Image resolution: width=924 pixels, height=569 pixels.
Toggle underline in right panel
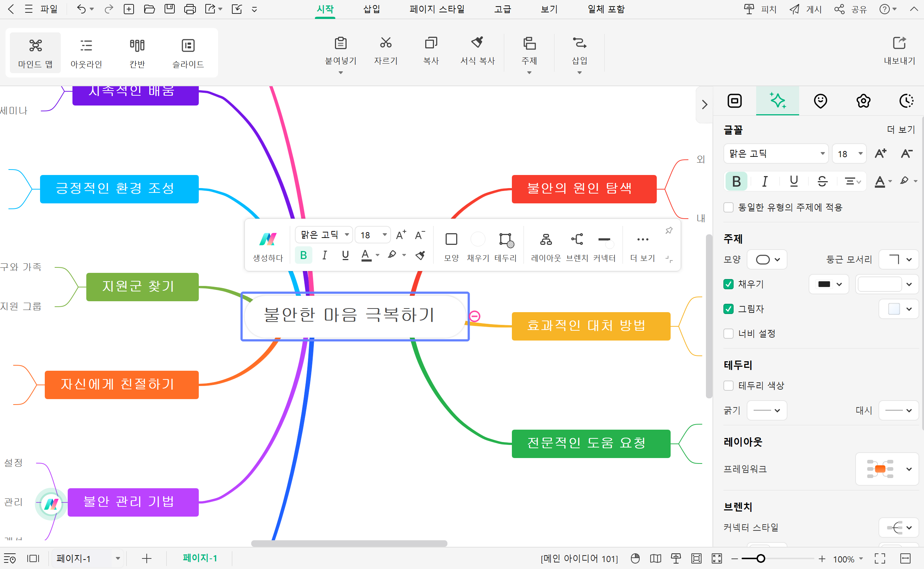click(794, 182)
